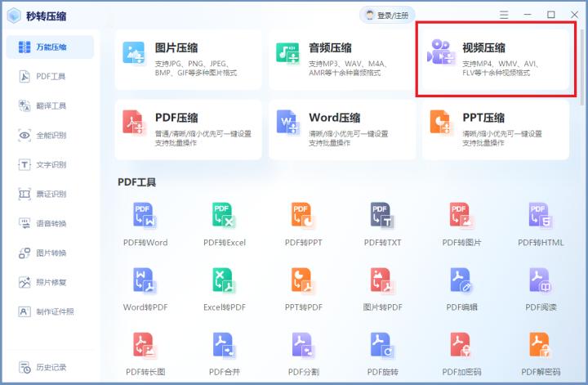Switch to 票证识别 sidebar tab
The image size is (588, 385).
[x=50, y=194]
